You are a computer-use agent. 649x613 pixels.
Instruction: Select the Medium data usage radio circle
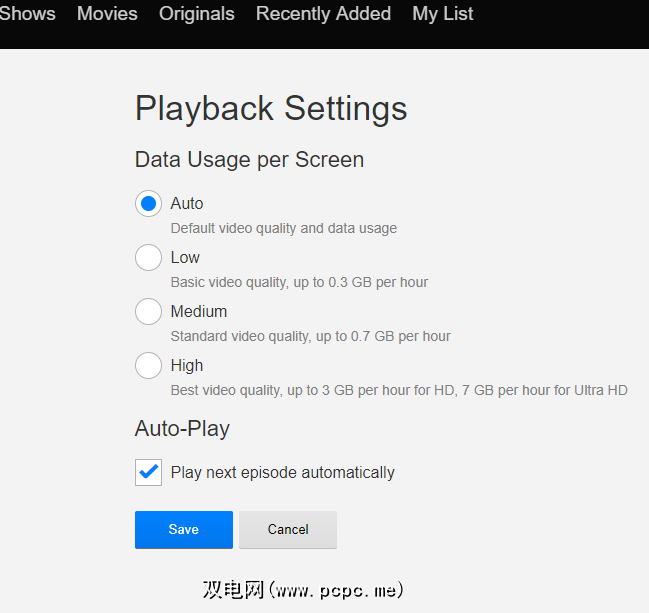(x=148, y=312)
